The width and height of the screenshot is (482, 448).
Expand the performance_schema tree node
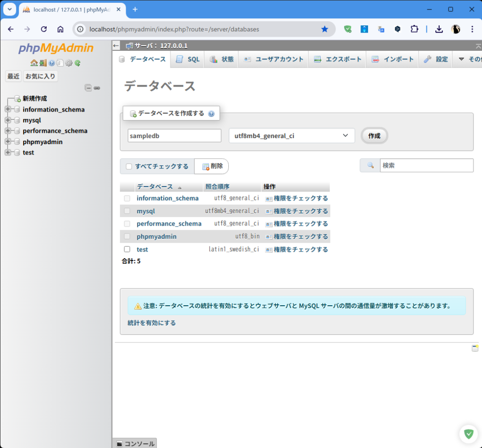8,131
